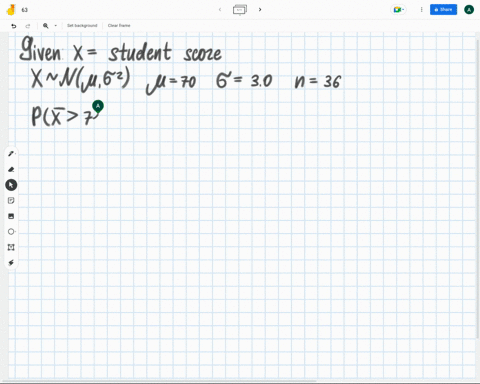Redo the last undone action
480x384 pixels.
28,26
